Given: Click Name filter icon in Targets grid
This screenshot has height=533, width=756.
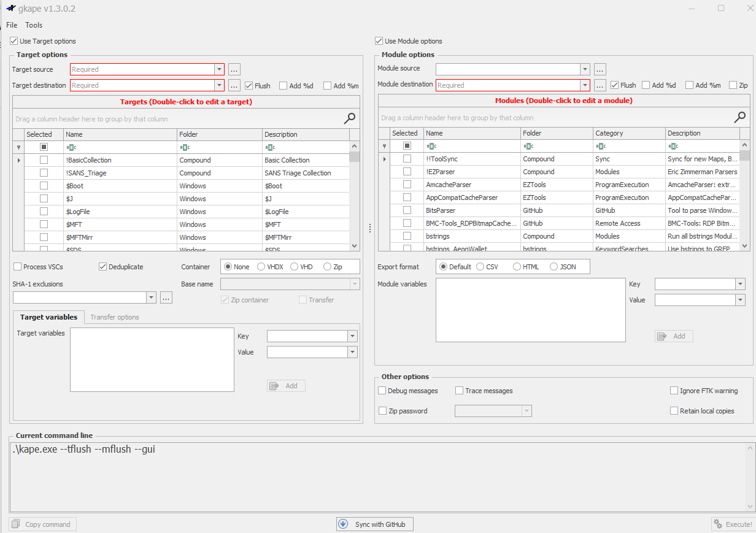Looking at the screenshot, I should tap(71, 147).
